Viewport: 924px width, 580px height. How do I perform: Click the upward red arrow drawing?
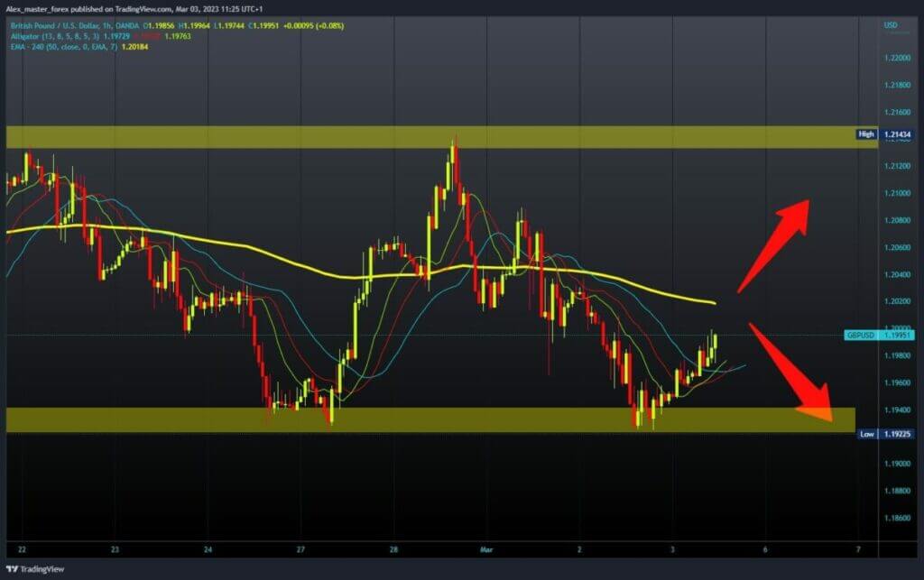(774, 244)
